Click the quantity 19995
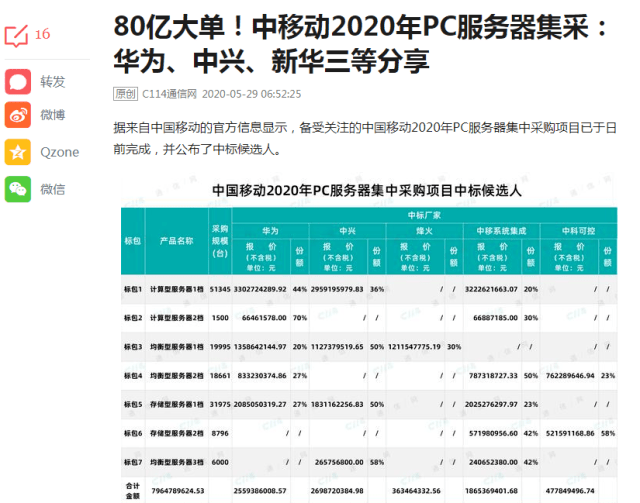Viewport: 640px width, 503px height. click(x=220, y=347)
